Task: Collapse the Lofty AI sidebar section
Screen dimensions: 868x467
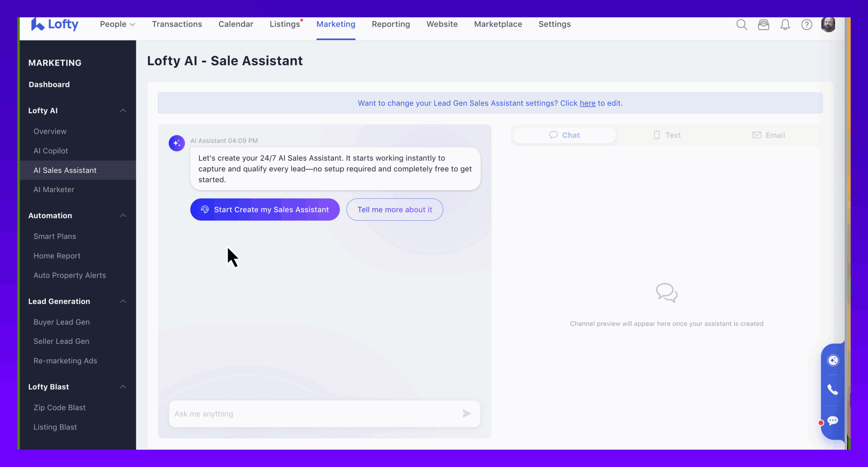Action: coord(123,111)
